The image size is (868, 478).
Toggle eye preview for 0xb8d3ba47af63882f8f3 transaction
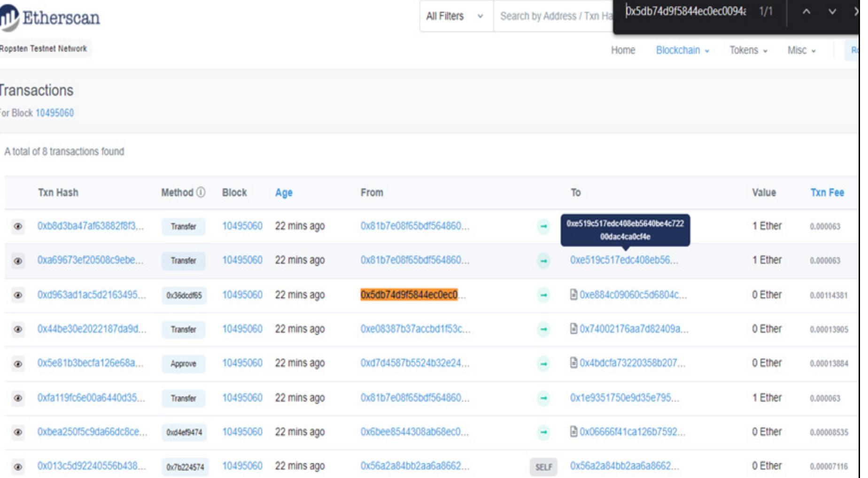pyautogui.click(x=18, y=226)
